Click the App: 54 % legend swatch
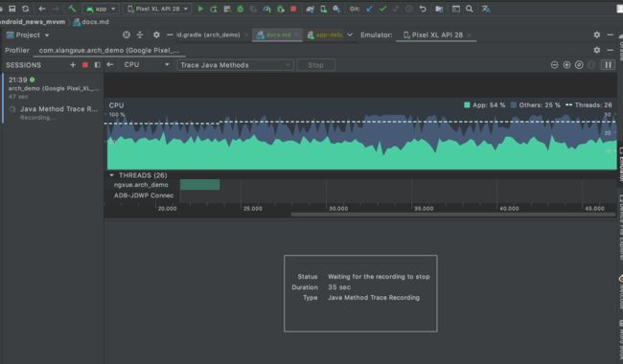623x364 pixels. tap(467, 104)
